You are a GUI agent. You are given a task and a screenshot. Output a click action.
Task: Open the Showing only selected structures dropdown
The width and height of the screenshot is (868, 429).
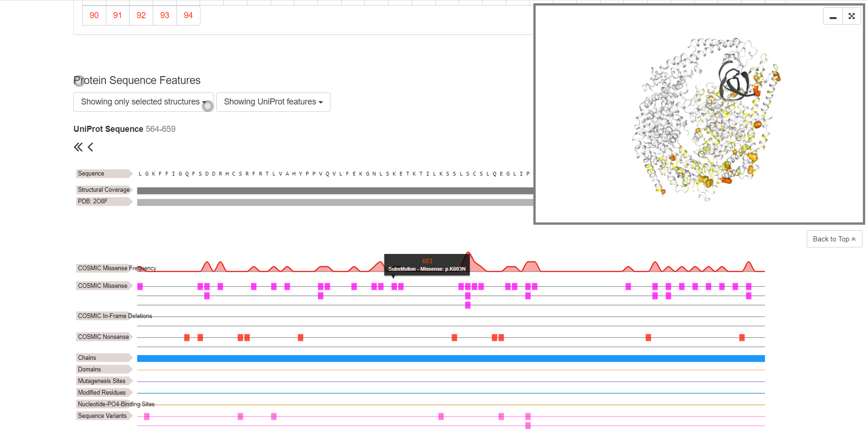tap(143, 102)
